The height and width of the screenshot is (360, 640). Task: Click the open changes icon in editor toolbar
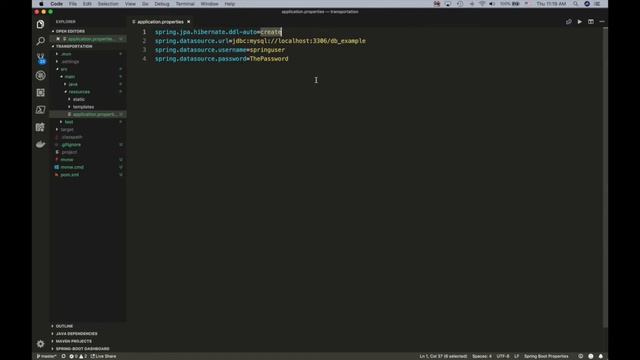click(x=569, y=22)
